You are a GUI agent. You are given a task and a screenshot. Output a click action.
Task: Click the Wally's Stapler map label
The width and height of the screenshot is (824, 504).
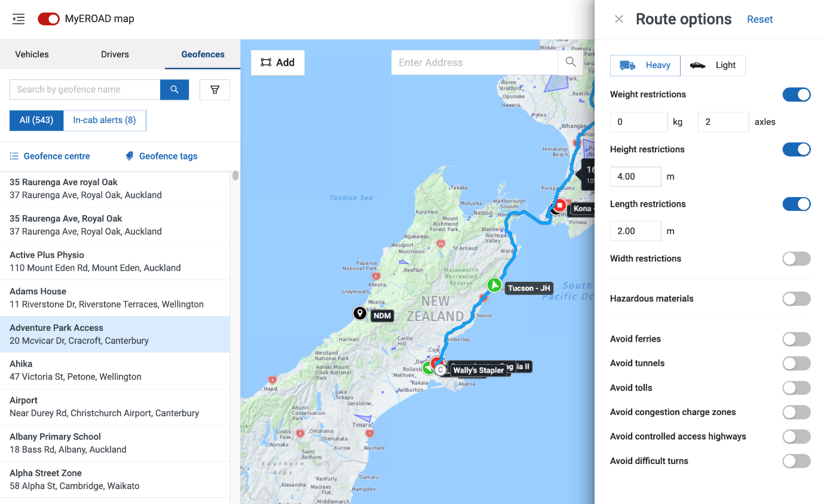click(478, 370)
